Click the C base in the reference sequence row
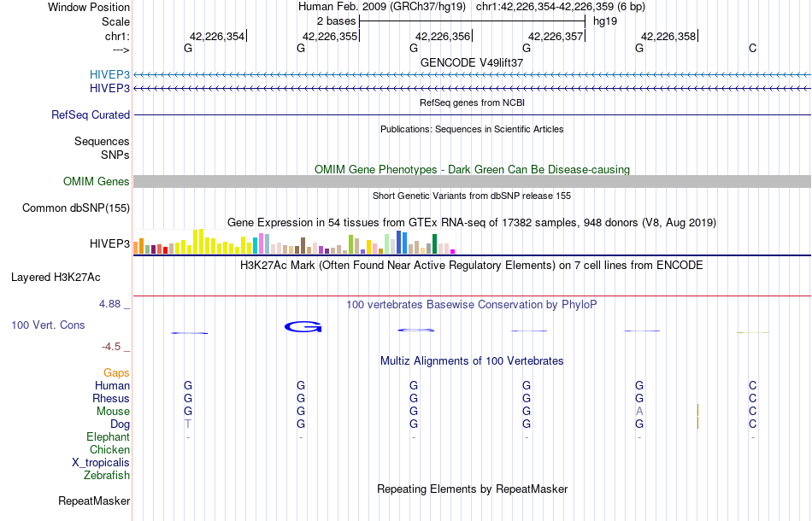812x521 pixels. [752, 48]
